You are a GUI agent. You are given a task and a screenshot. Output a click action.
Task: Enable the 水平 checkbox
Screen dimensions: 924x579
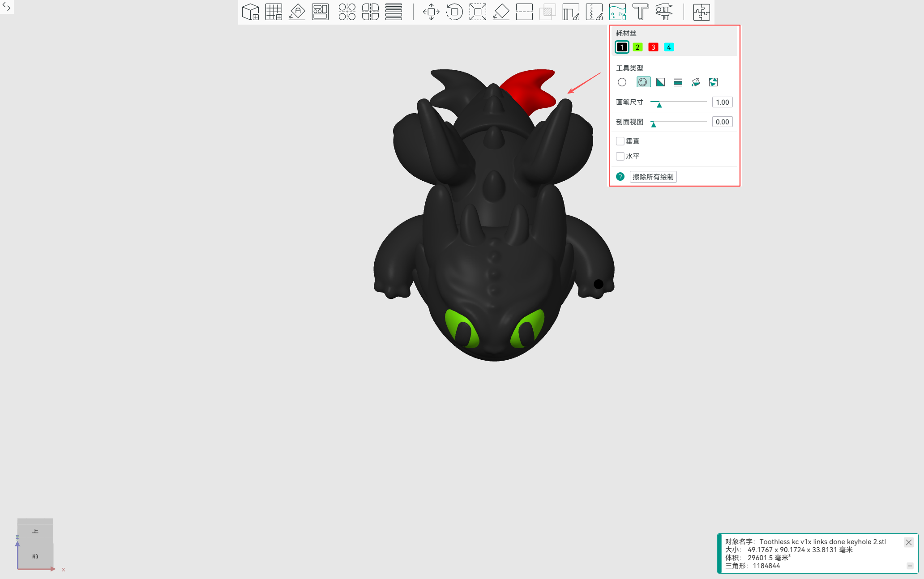pyautogui.click(x=620, y=156)
